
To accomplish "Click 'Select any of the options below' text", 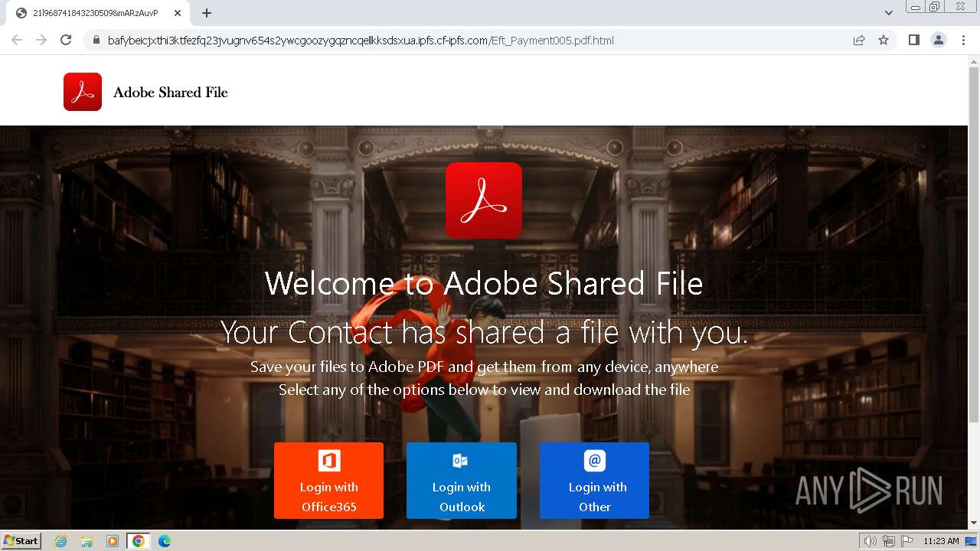I will pos(484,390).
